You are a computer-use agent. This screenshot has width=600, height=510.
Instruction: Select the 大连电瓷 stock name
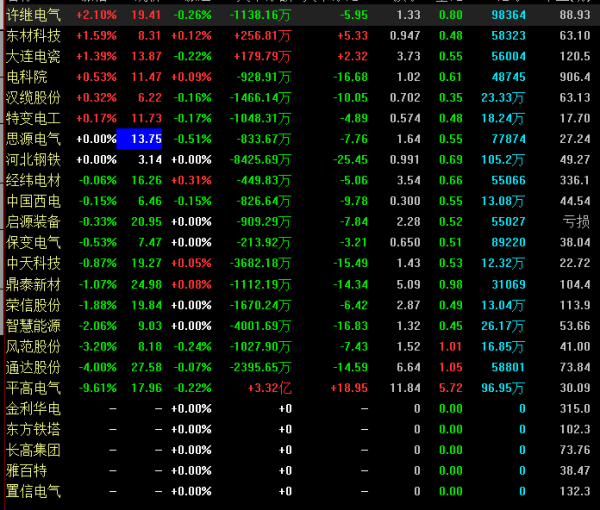click(x=33, y=57)
